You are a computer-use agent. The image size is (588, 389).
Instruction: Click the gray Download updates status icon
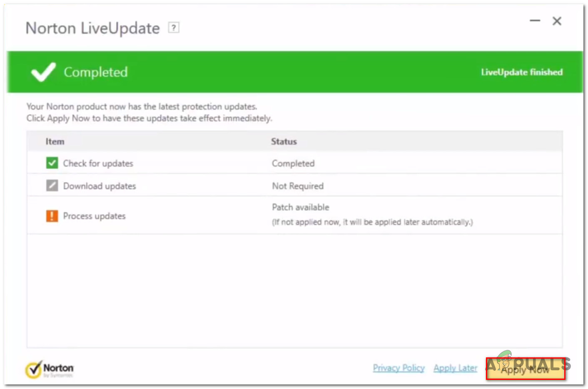coord(52,186)
